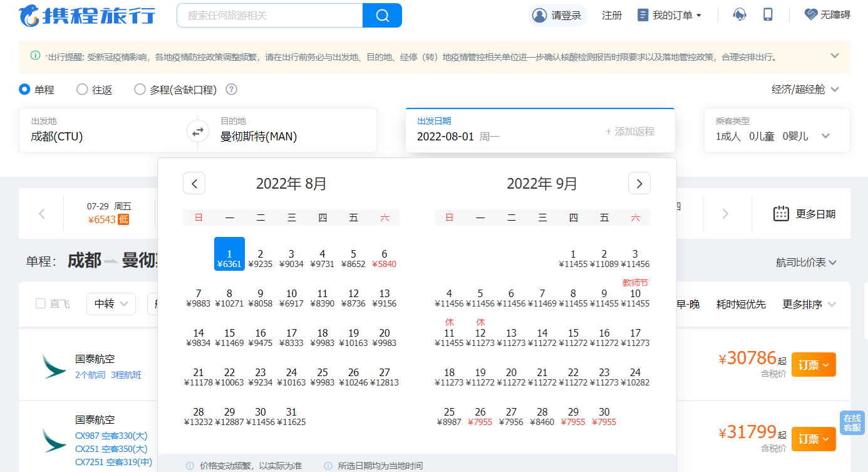Expand the 航司比价表 dropdown

(x=806, y=263)
